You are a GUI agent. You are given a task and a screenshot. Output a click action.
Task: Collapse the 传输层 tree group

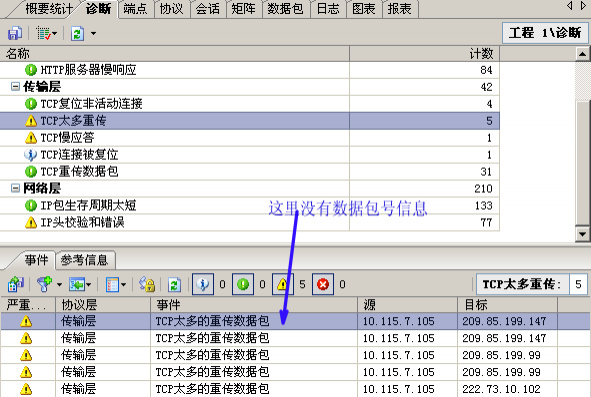15,87
